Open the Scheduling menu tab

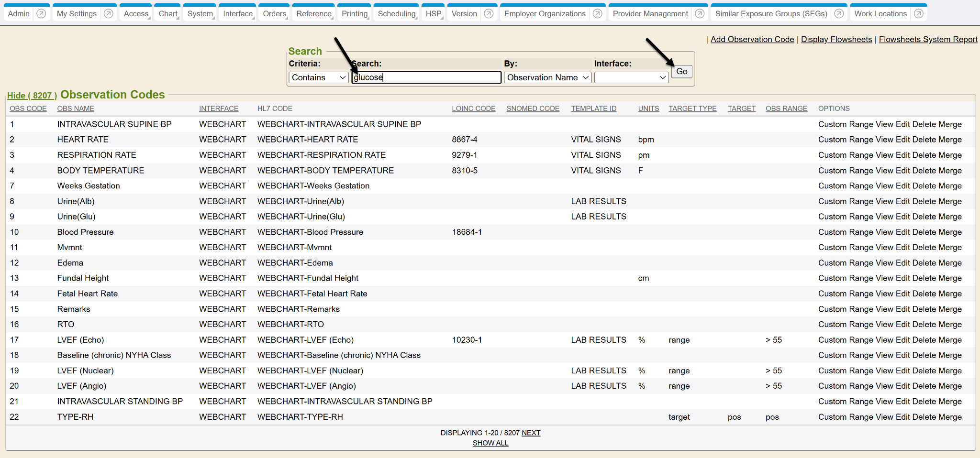tap(397, 14)
